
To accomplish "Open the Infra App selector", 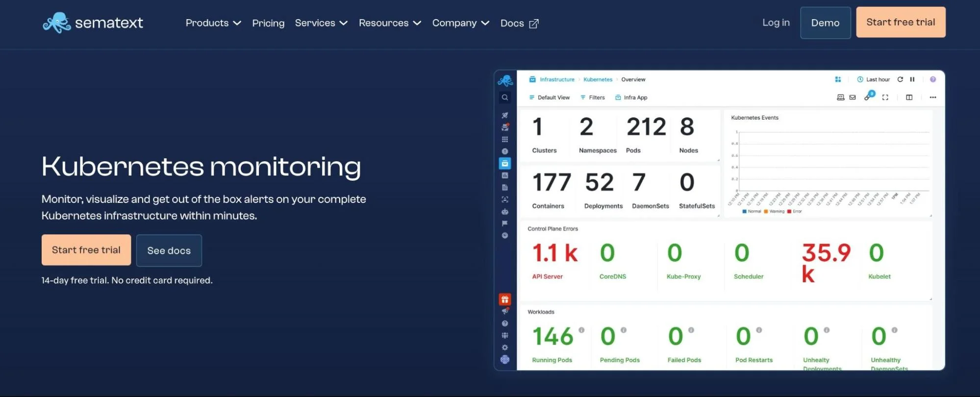I will pyautogui.click(x=631, y=98).
